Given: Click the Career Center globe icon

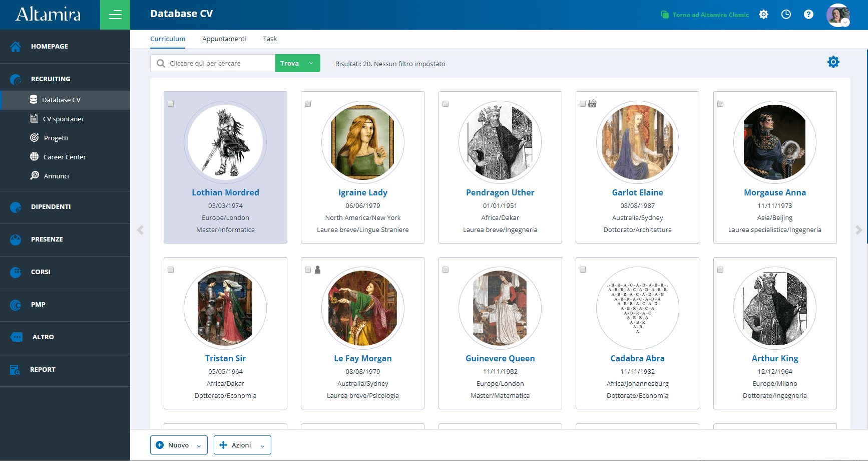Looking at the screenshot, I should 34,157.
